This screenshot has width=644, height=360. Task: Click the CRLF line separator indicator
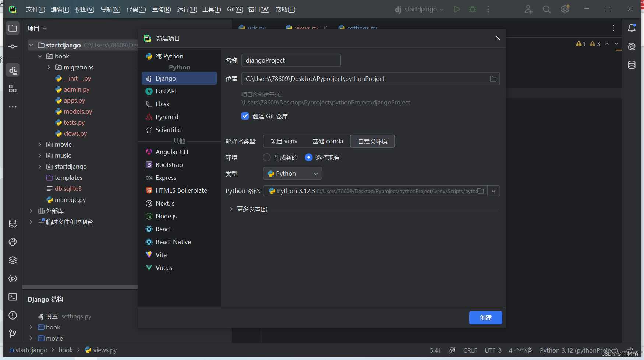(470, 350)
